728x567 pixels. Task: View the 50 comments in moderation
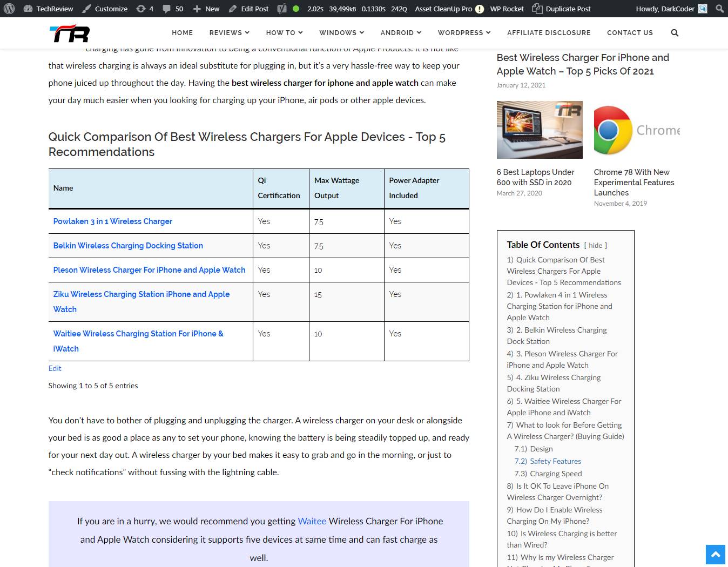pos(173,9)
